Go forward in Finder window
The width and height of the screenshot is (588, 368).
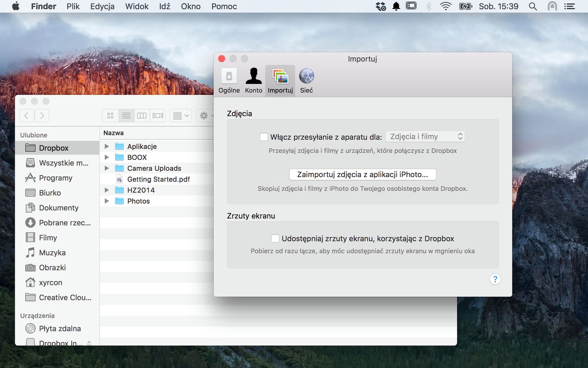(42, 116)
